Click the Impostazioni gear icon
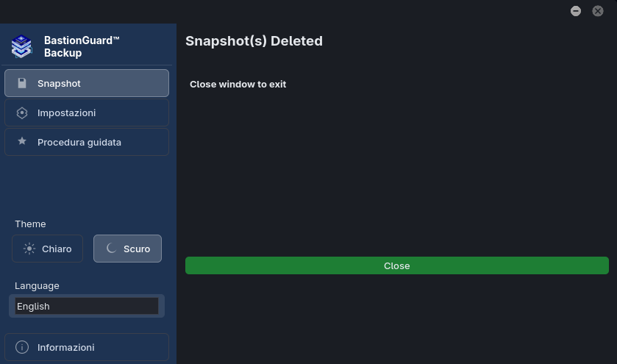The width and height of the screenshot is (617, 364). click(x=22, y=113)
